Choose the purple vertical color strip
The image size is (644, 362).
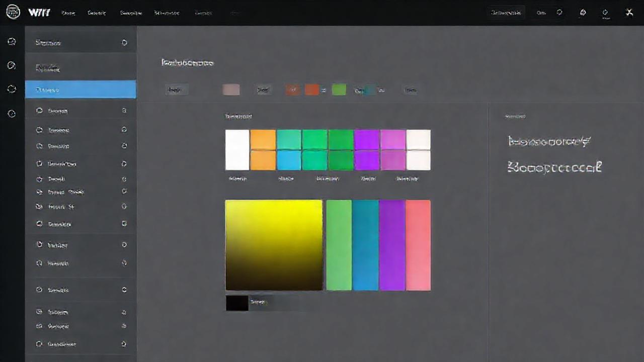(x=392, y=245)
